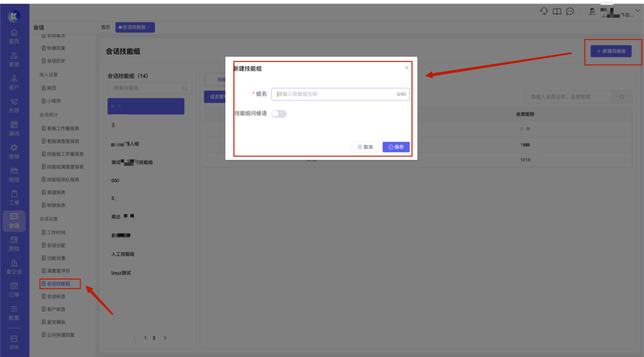Screen dimensions: 644x357
Task: Select the 会话技能组 page tab
Action: pyautogui.click(x=135, y=27)
